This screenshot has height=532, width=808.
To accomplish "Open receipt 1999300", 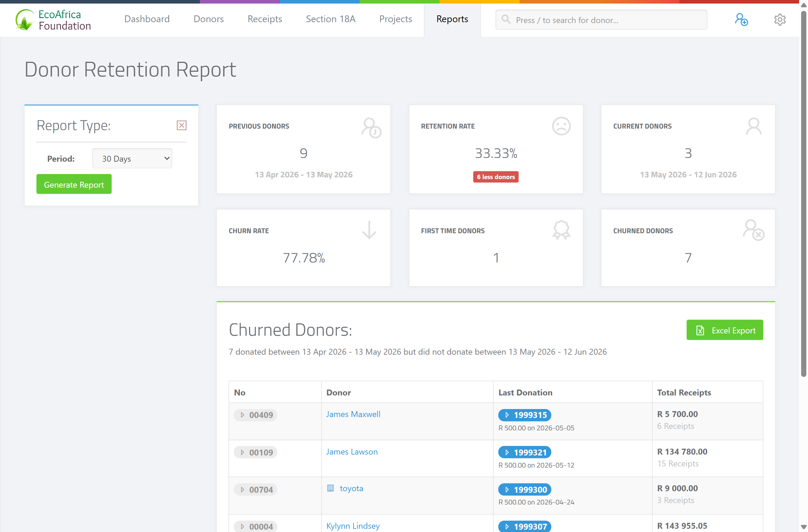I will pyautogui.click(x=525, y=490).
